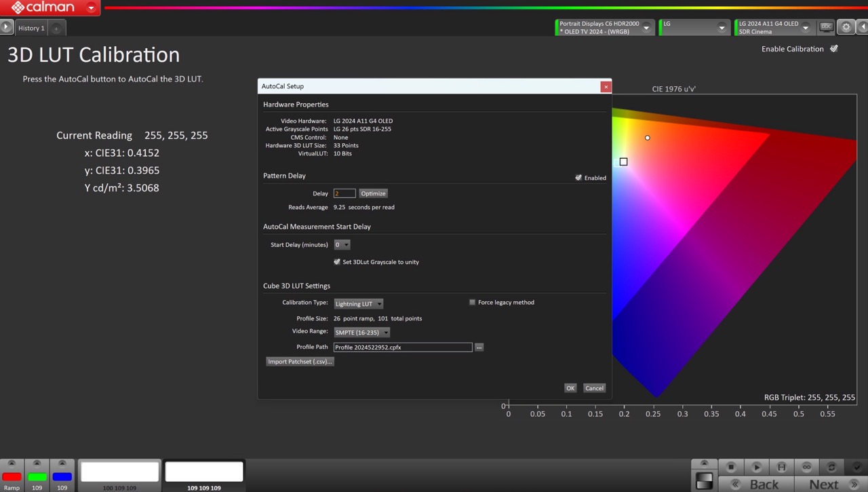Add a new history tab with plus
The width and height of the screenshot is (868, 492).
click(56, 28)
